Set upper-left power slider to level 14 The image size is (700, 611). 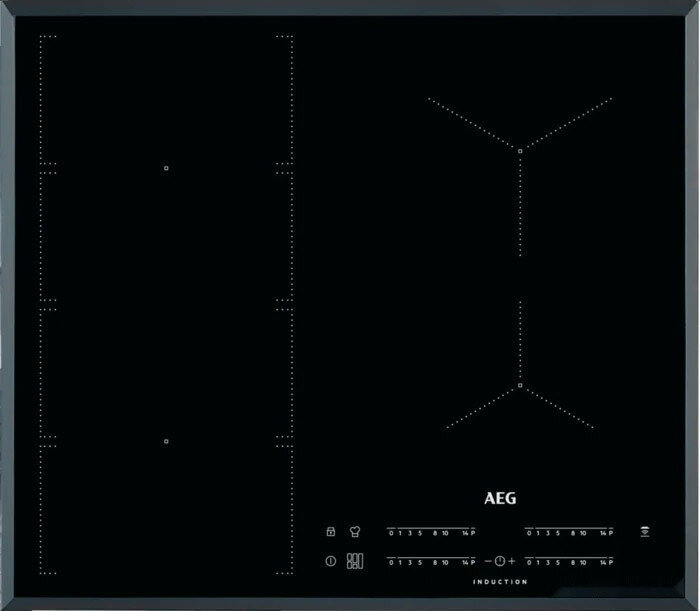pos(465,533)
